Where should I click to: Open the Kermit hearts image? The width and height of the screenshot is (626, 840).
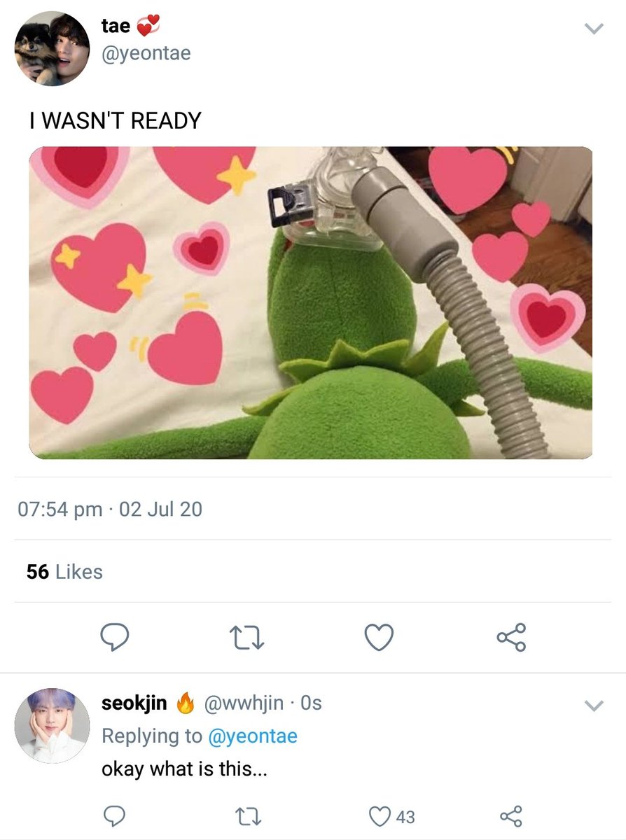(310, 302)
